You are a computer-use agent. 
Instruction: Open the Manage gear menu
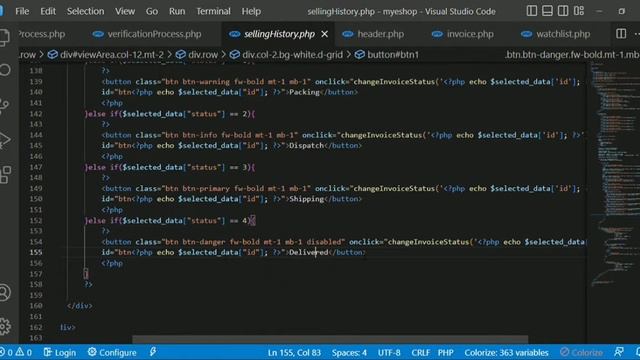tap(4, 326)
